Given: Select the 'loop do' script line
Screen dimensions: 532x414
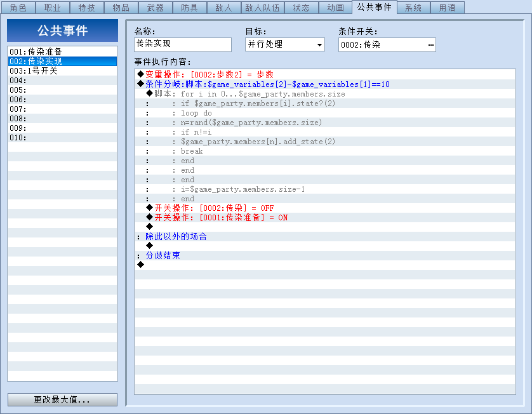Looking at the screenshot, I should click(x=325, y=112).
